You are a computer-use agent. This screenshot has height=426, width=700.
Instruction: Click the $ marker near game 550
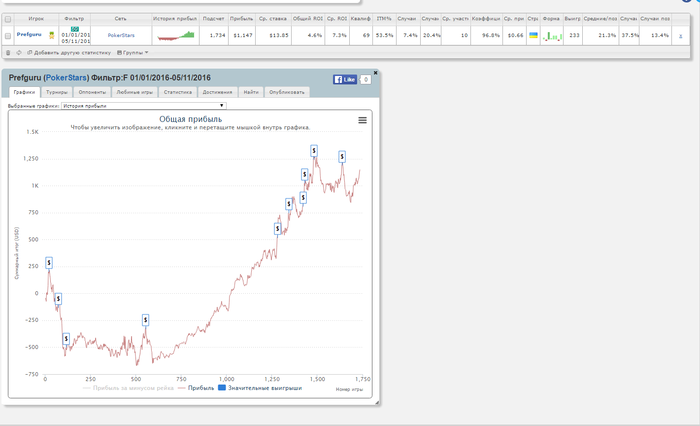(146, 320)
